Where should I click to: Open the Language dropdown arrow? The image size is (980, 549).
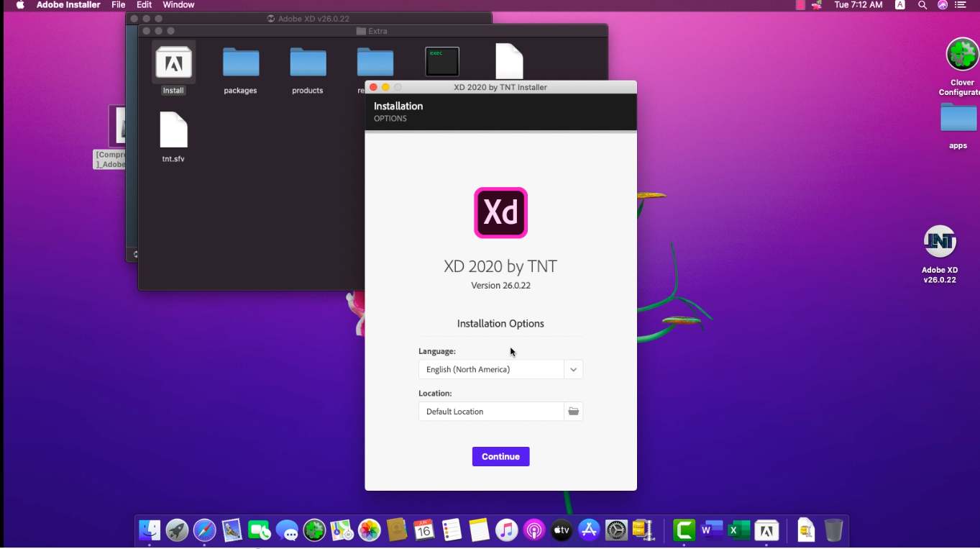pyautogui.click(x=573, y=369)
